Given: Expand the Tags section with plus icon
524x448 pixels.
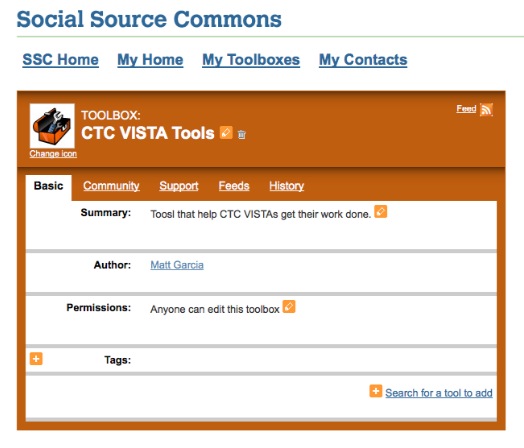Looking at the screenshot, I should [x=36, y=359].
